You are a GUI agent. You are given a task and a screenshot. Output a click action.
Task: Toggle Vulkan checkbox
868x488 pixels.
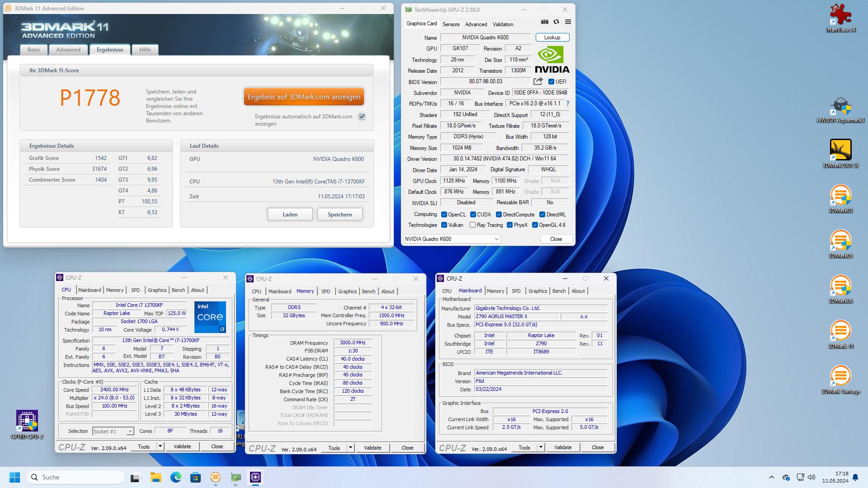click(x=444, y=225)
